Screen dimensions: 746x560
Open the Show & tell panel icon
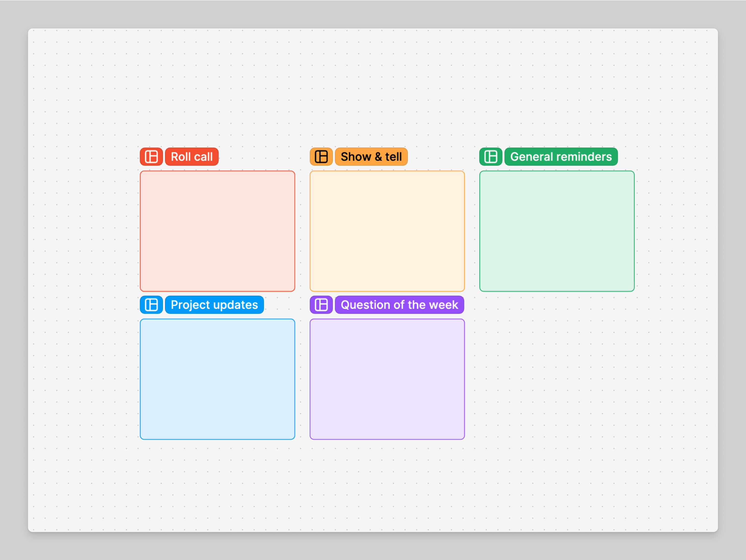tap(321, 157)
